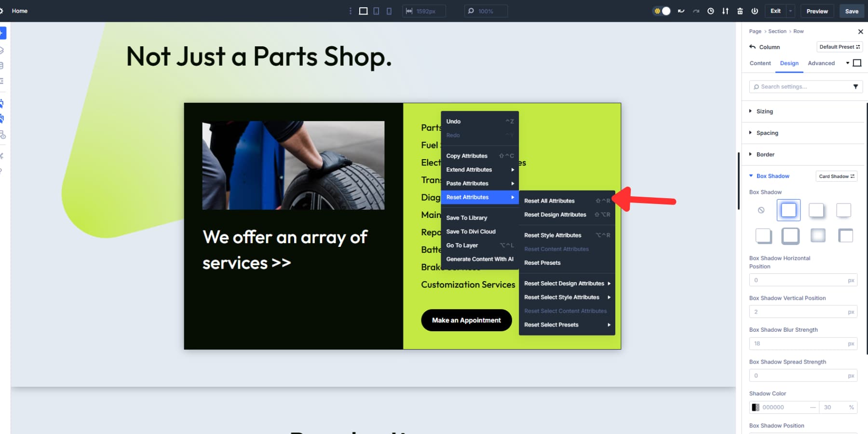Viewport: 868px width, 434px height.
Task: Expand the Sizing settings group
Action: point(764,111)
